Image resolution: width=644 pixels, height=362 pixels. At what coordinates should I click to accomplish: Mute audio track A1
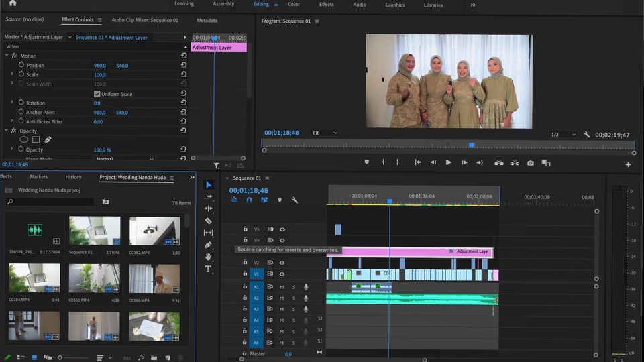[282, 287]
